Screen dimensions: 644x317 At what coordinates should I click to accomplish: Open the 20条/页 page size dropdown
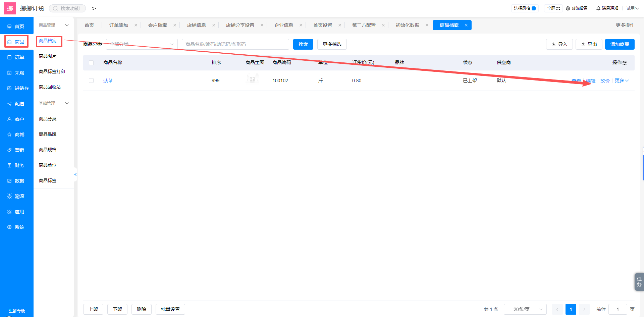tap(525, 309)
